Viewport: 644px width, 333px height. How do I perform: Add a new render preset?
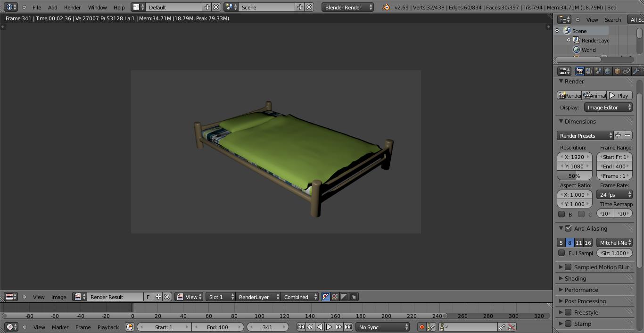[x=618, y=135]
